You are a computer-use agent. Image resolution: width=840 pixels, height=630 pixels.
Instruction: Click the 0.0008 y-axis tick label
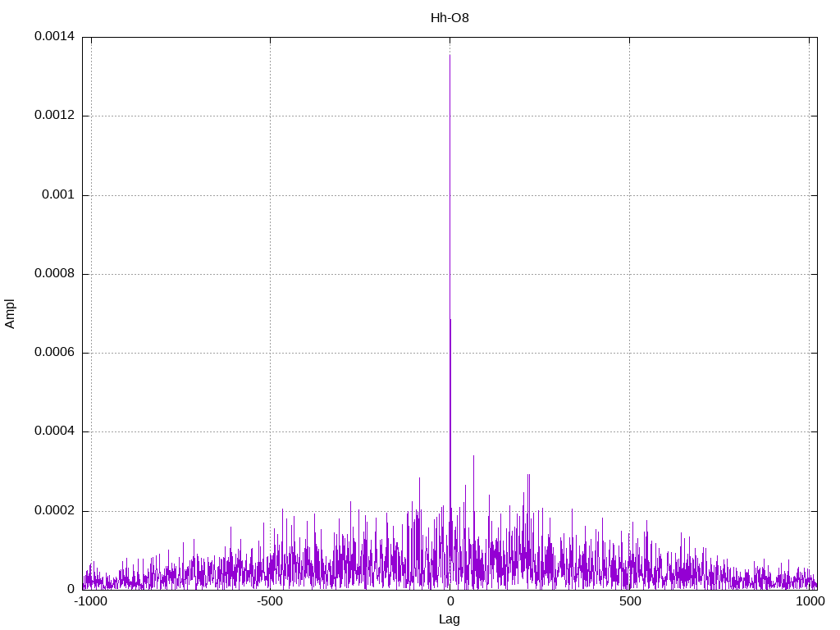tap(54, 274)
